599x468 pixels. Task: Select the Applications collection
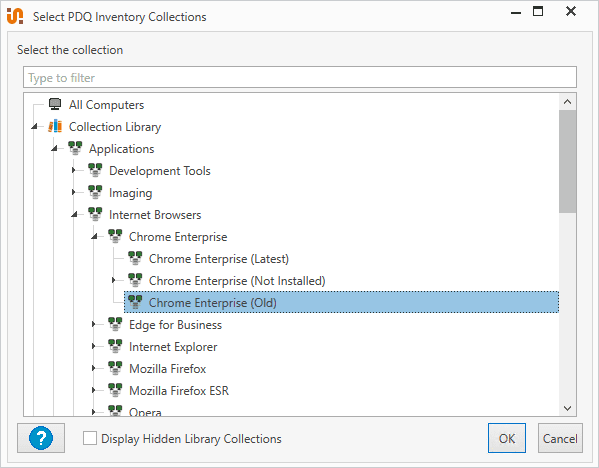pyautogui.click(x=121, y=149)
